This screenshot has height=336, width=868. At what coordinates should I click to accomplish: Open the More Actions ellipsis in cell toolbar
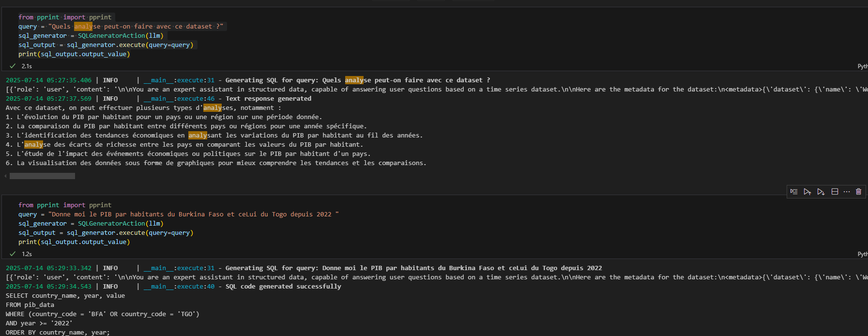(x=847, y=192)
